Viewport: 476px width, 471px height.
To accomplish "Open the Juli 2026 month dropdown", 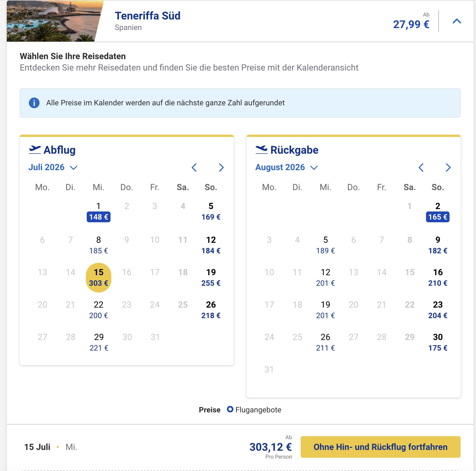I will tap(53, 167).
